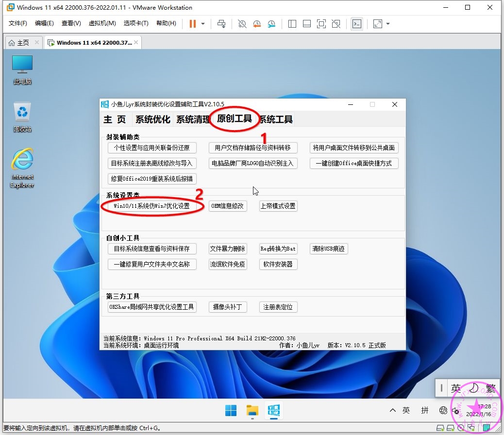Take a snapshot of this virtual machine
This screenshot has height=435, width=504.
(242, 24)
